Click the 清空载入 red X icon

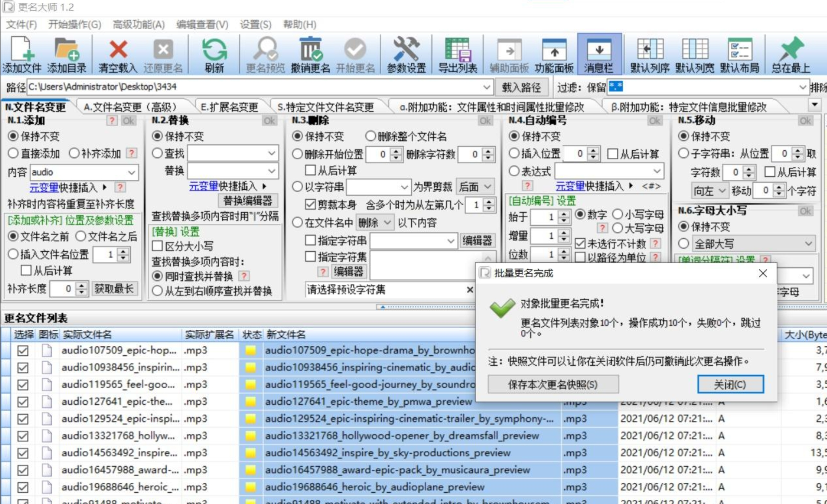point(118,49)
